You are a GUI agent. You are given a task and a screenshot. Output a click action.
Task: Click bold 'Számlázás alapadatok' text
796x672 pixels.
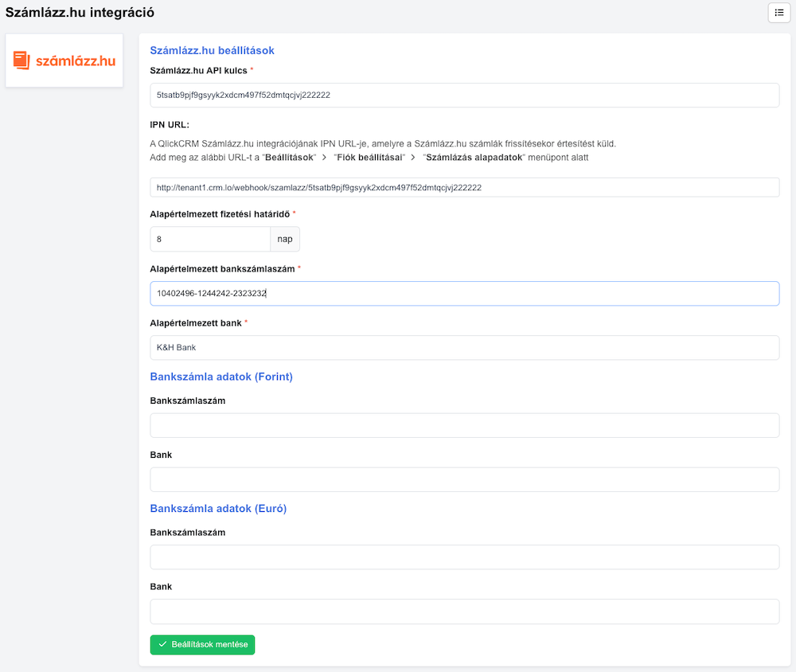tap(474, 158)
